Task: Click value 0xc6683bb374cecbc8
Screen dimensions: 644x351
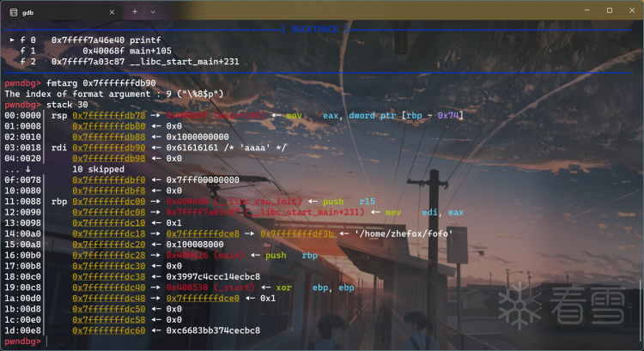Action: pyautogui.click(x=213, y=330)
